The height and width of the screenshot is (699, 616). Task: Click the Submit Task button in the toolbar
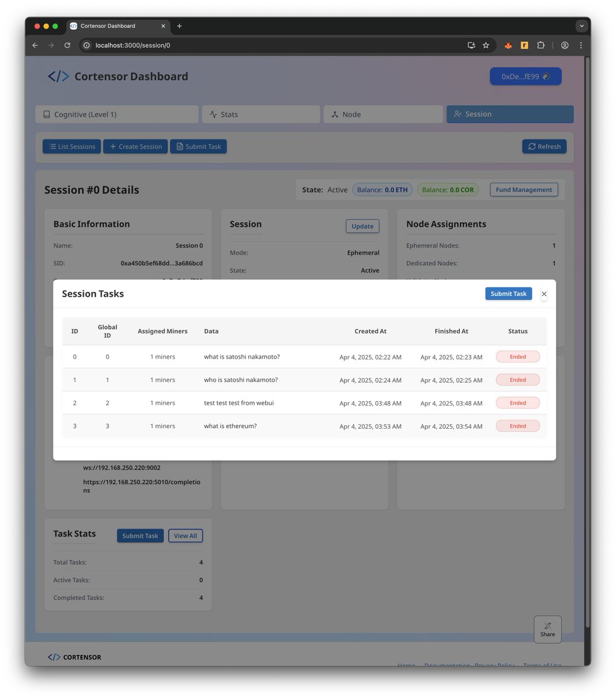198,146
